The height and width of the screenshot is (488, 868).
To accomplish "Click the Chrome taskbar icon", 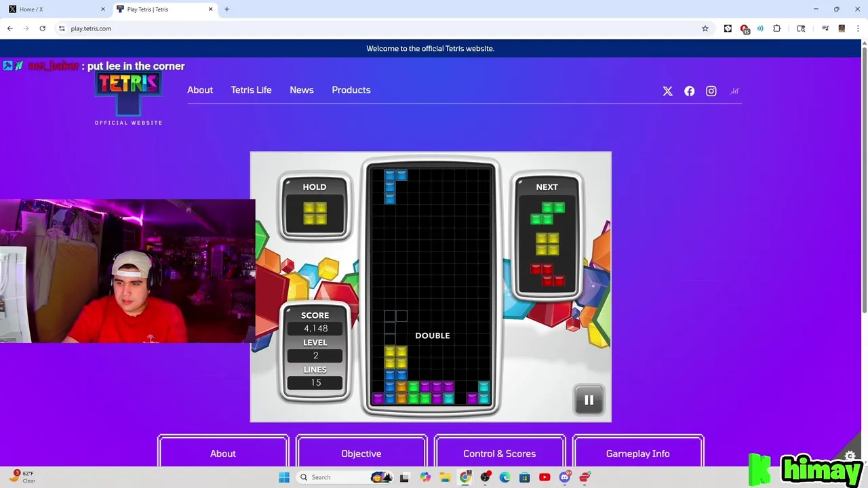I will click(x=465, y=477).
